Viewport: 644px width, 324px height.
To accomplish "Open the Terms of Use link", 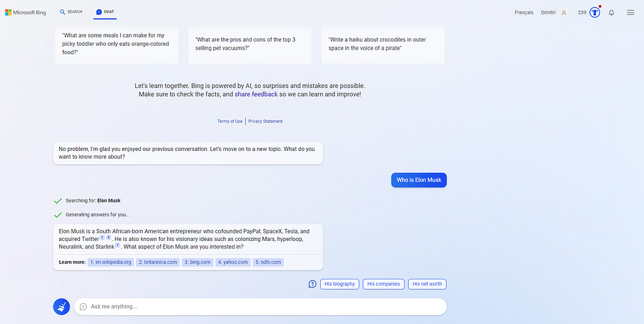I will pos(230,121).
